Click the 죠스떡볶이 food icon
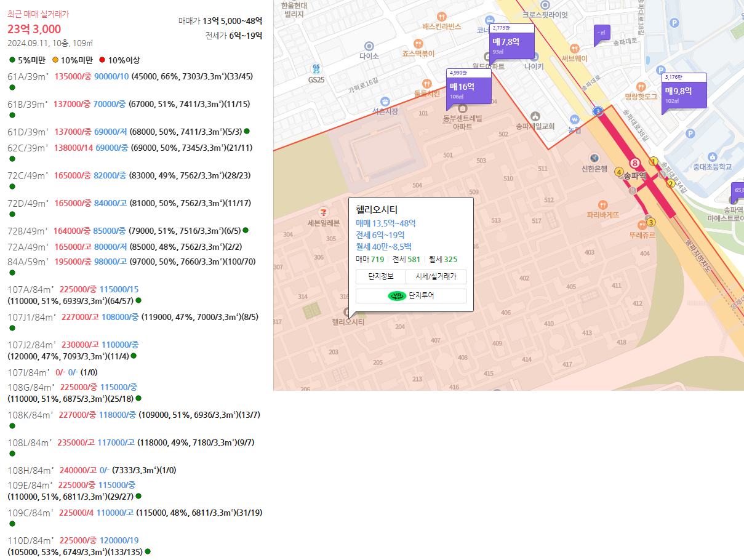This screenshot has height=560, width=744. 418,44
